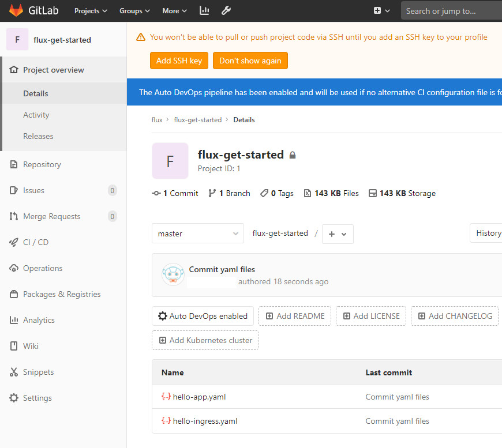
Task: Click the Analytics bar chart sidebar icon
Action: (14, 320)
